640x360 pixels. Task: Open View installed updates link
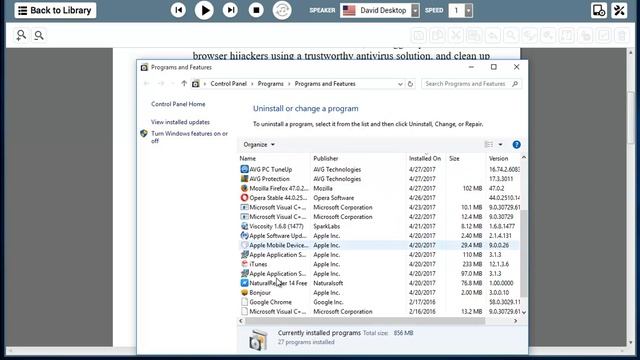coord(180,122)
